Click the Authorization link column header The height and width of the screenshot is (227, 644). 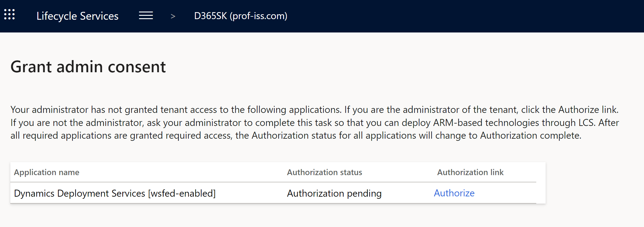pyautogui.click(x=470, y=172)
